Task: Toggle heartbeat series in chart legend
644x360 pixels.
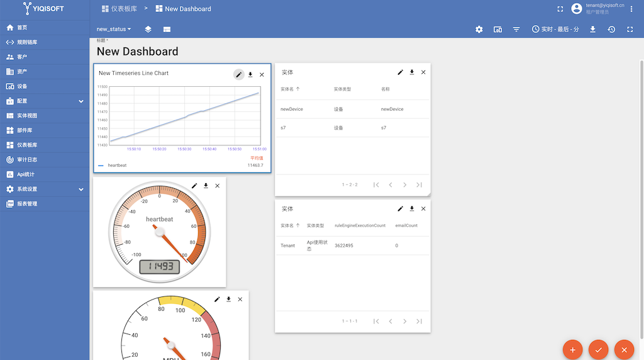Action: [117, 166]
